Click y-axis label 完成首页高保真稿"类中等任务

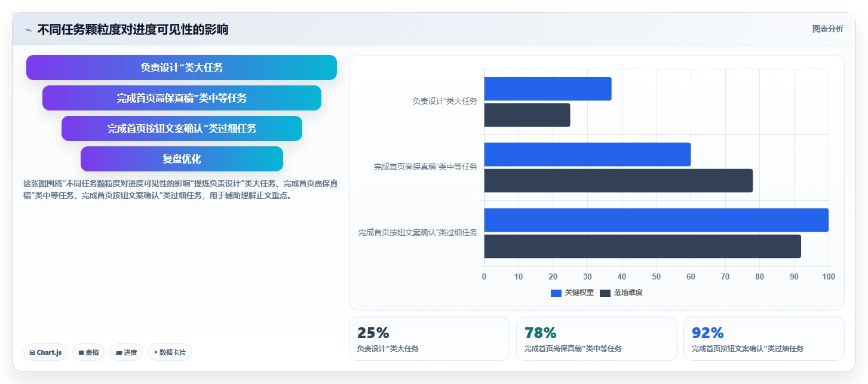click(x=425, y=167)
